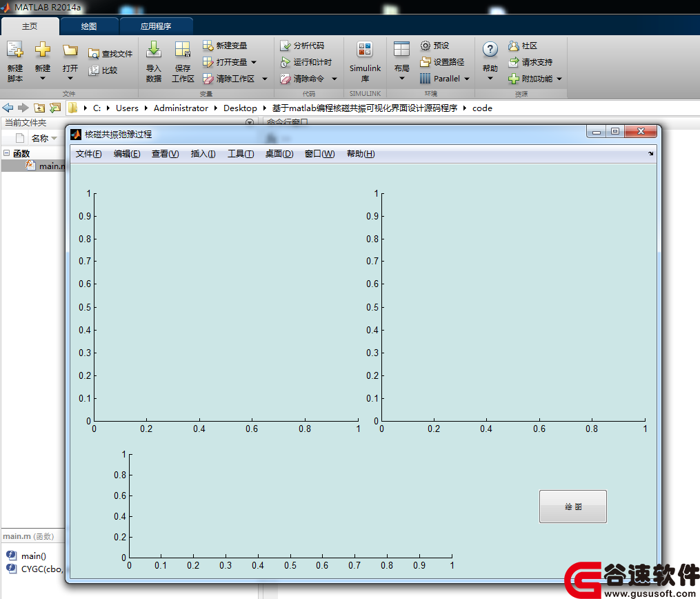The width and height of the screenshot is (700, 599).
Task: Click the forward navigation arrow
Action: (23, 108)
